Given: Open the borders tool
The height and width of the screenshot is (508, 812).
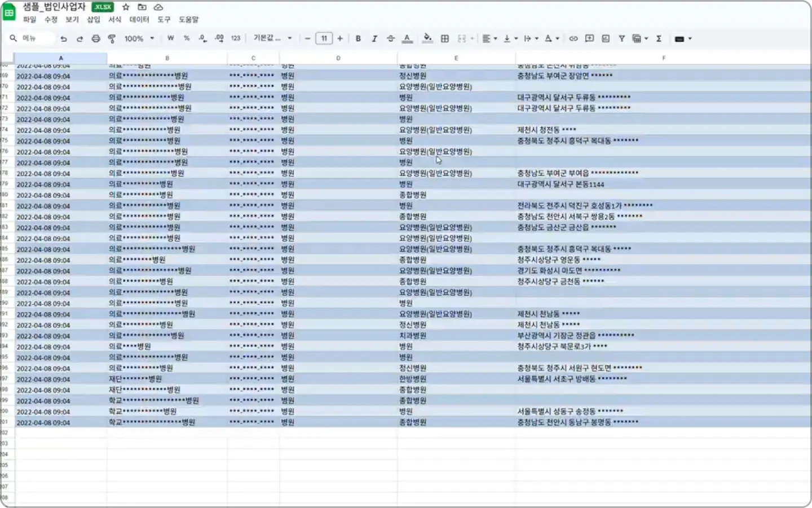Looking at the screenshot, I should (445, 38).
